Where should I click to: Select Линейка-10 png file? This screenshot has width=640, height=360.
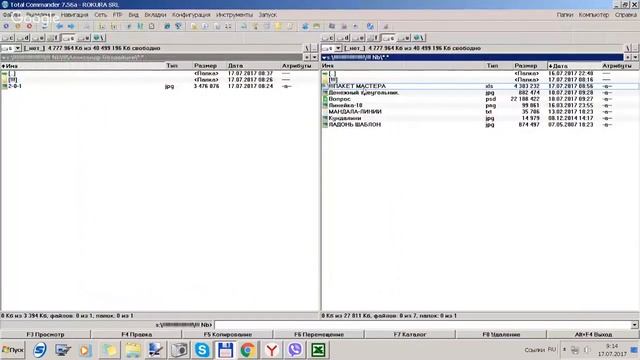pyautogui.click(x=480, y=105)
